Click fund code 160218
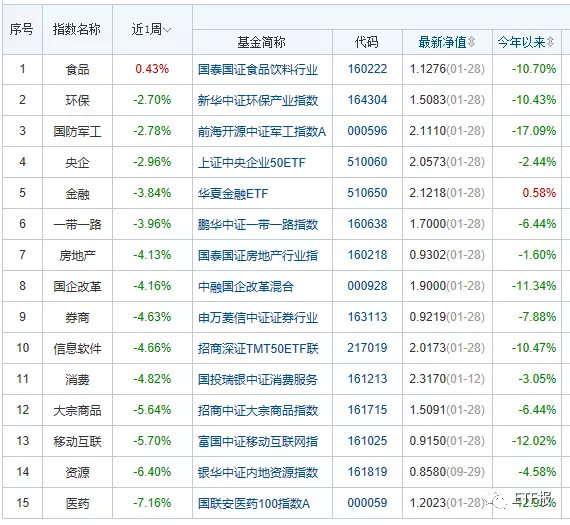This screenshot has width=570, height=525. click(367, 255)
